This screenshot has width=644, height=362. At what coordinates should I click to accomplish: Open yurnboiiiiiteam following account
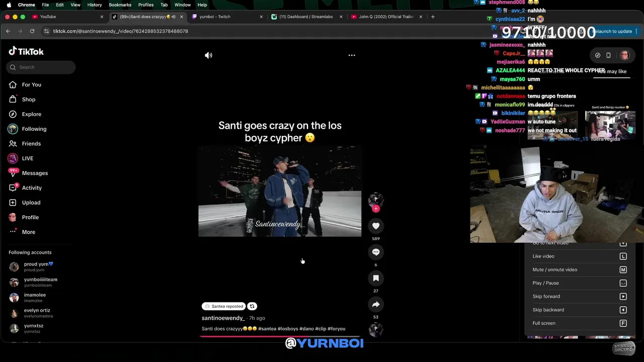tap(33, 282)
